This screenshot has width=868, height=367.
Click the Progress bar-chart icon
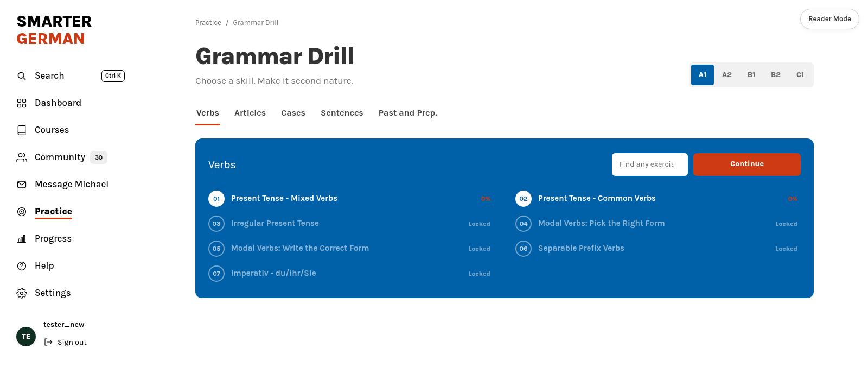click(22, 239)
